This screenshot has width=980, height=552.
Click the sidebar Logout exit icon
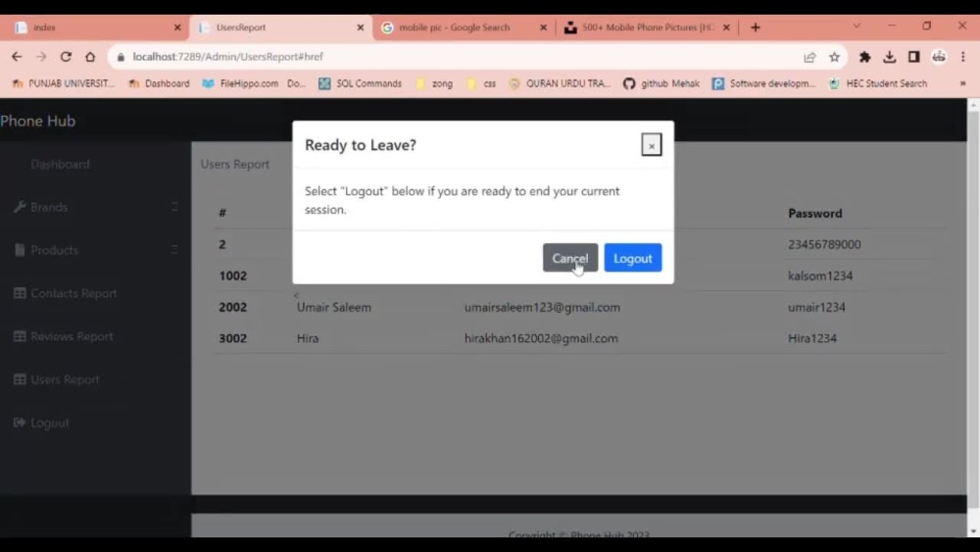click(20, 423)
